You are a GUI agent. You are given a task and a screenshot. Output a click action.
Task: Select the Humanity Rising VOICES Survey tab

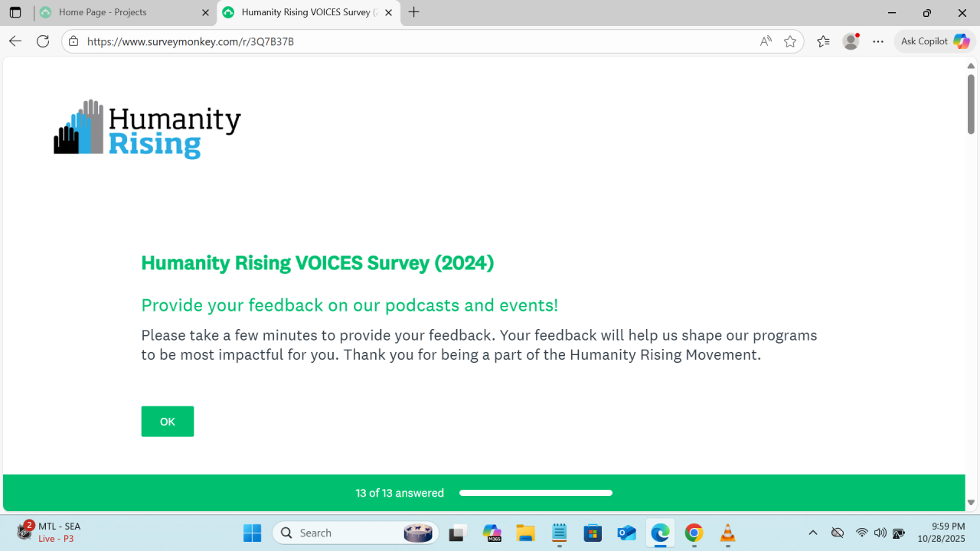309,12
